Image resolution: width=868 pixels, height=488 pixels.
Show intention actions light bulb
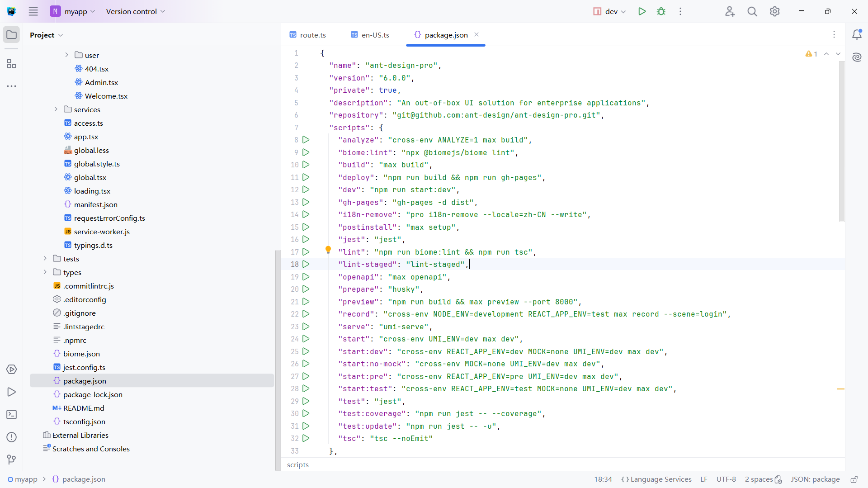click(x=328, y=250)
